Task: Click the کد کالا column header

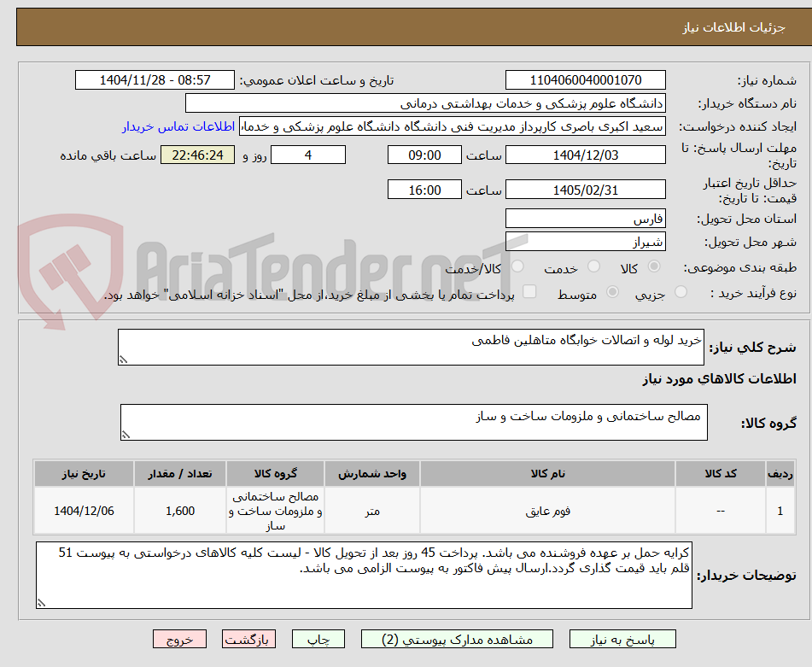Action: 721,474
